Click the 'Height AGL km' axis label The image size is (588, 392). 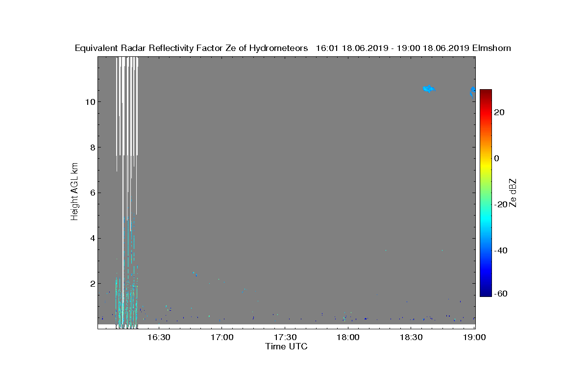click(x=74, y=192)
